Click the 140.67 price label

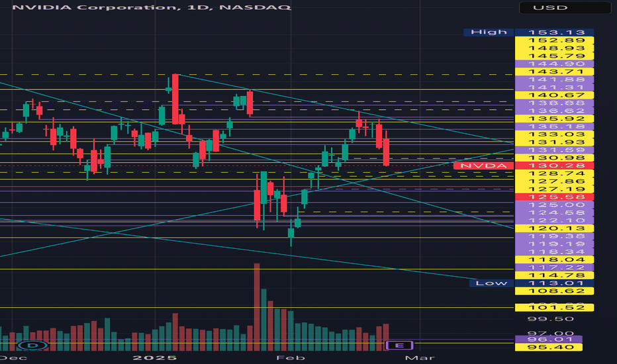(554, 95)
